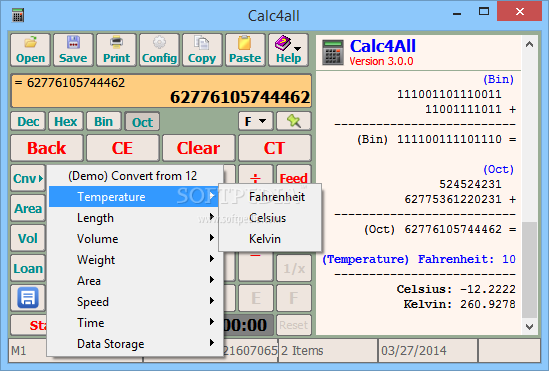Viewport: 549px width, 371px height.
Task: Maximize the Calc4all window
Action: pos(484,12)
